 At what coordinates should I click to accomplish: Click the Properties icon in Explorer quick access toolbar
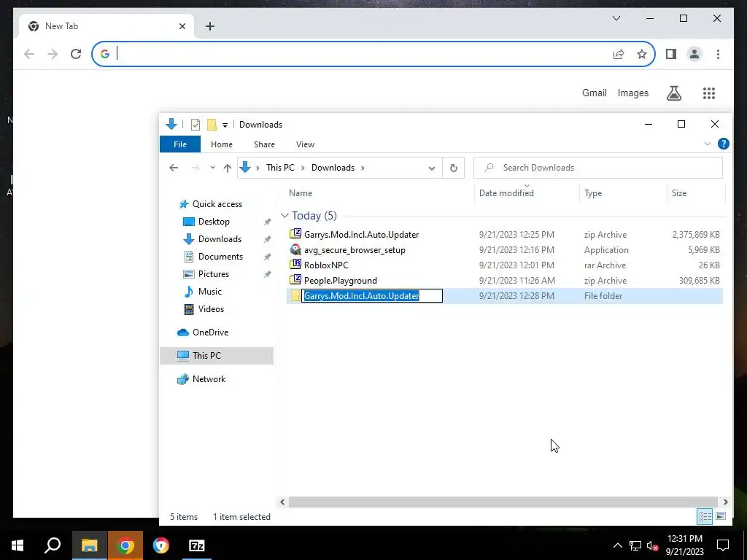pos(196,125)
